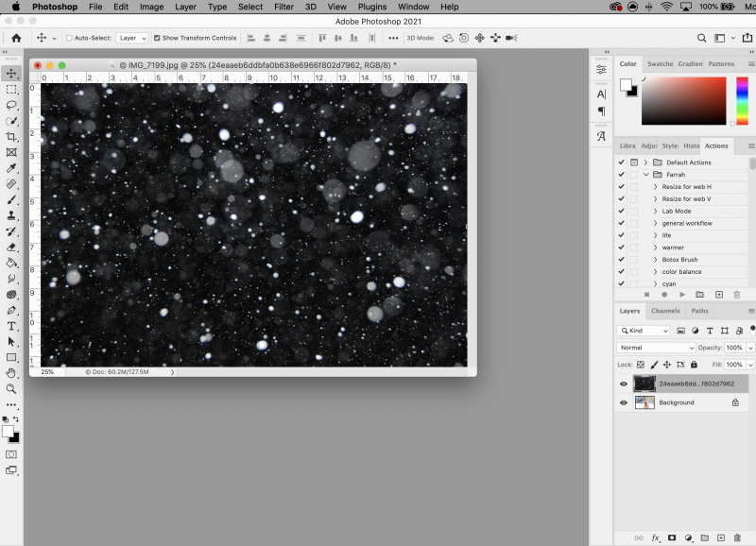756x546 pixels.
Task: Select the Rectangle shape tool
Action: [x=11, y=358]
